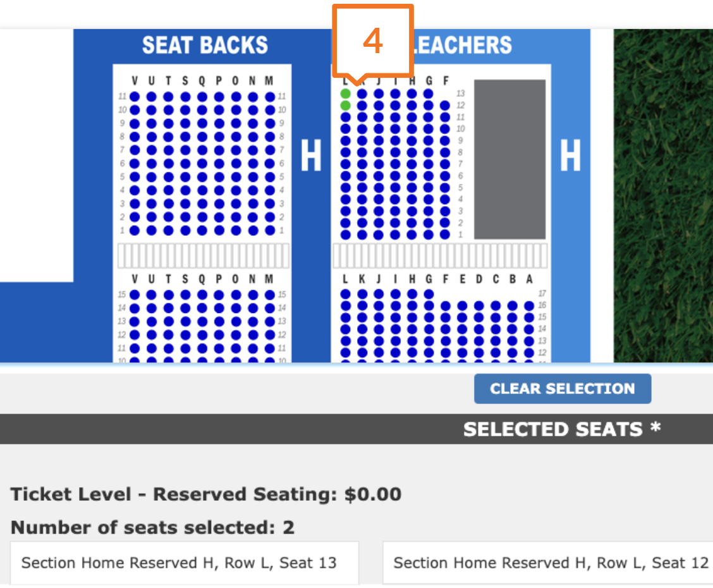Select seat V11 in upper Seat Backs block
Image resolution: width=713 pixels, height=588 pixels.
point(135,97)
